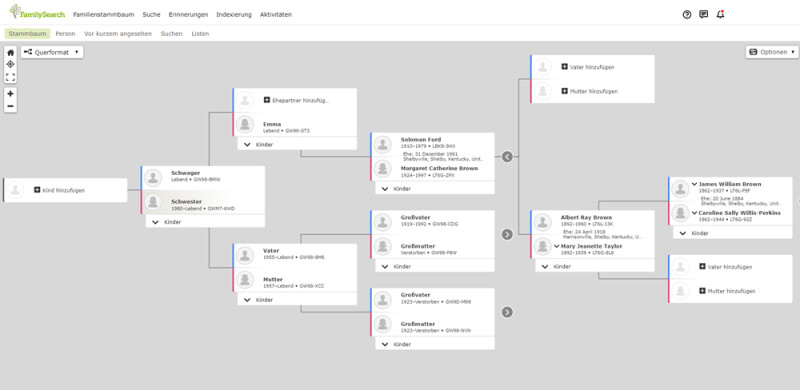Collapse ancestors arrow beside Soloman Ford

point(507,157)
